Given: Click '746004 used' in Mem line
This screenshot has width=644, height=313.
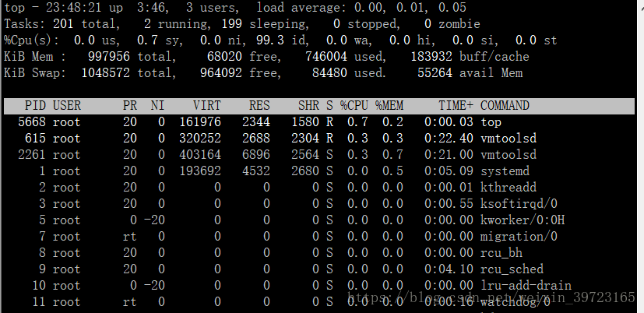Looking at the screenshot, I should (346, 57).
